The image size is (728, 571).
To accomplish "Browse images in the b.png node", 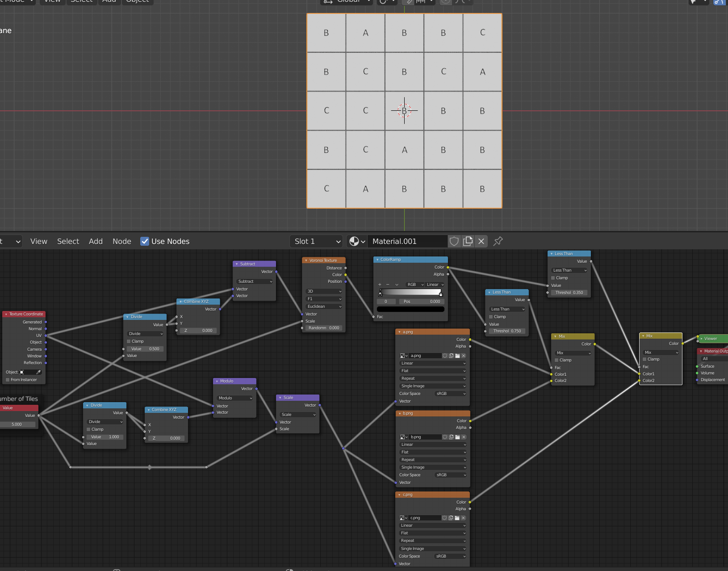I will tap(404, 437).
